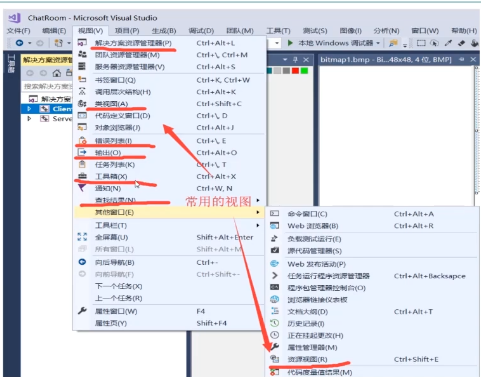481x377 pixels.
Task: Open the back navigation history dropdown arrow
Action: [30, 43]
